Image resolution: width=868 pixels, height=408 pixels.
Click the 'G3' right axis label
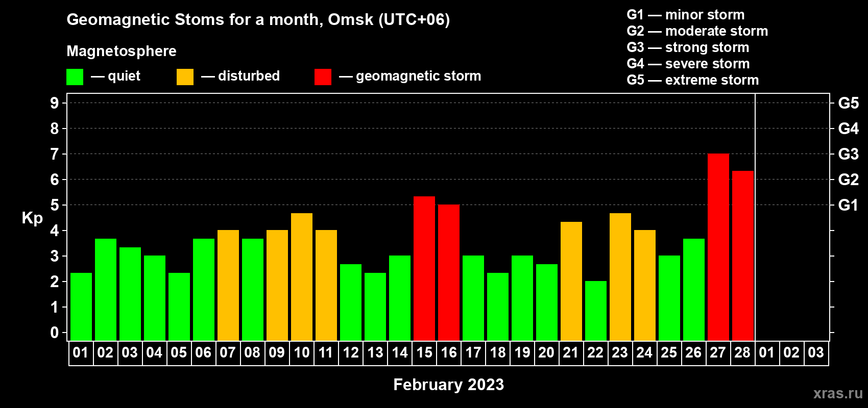[849, 154]
